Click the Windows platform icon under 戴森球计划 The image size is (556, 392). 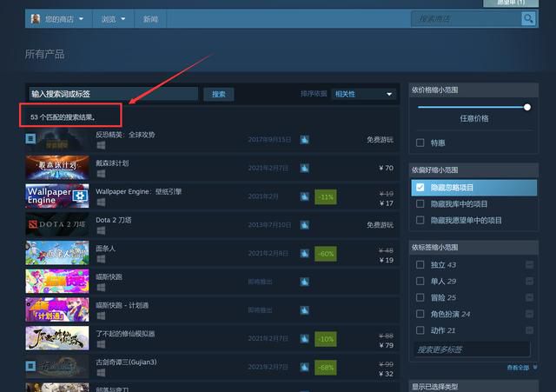(101, 174)
